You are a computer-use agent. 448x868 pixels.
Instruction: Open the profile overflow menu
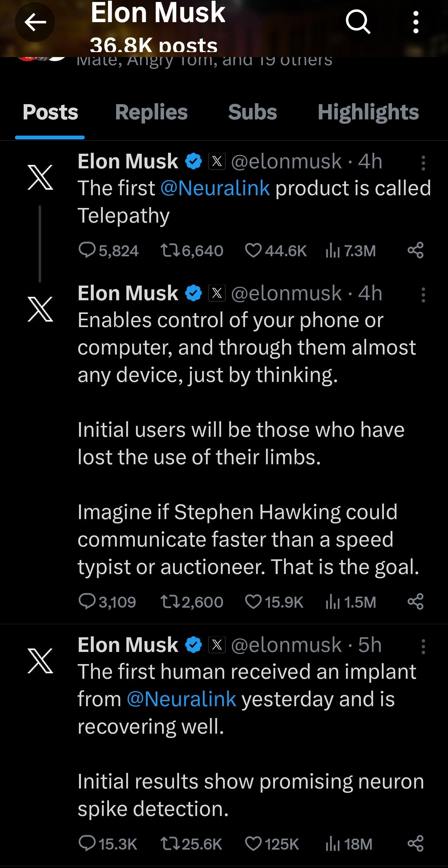[416, 22]
